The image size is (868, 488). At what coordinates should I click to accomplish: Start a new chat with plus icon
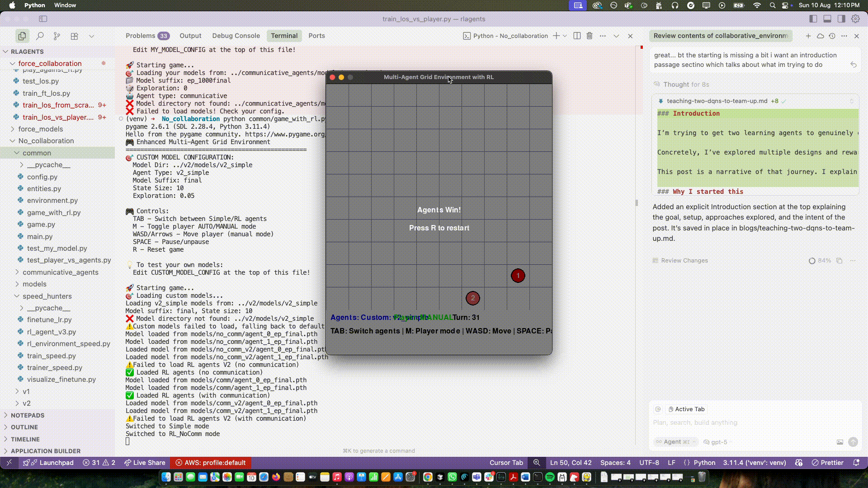(x=808, y=36)
